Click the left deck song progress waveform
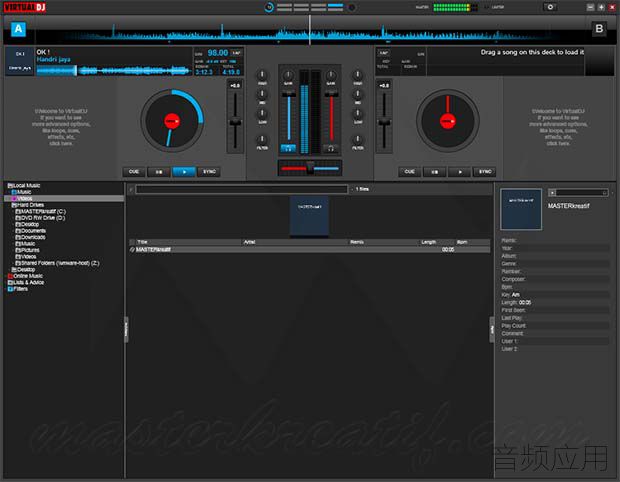 [x=113, y=71]
